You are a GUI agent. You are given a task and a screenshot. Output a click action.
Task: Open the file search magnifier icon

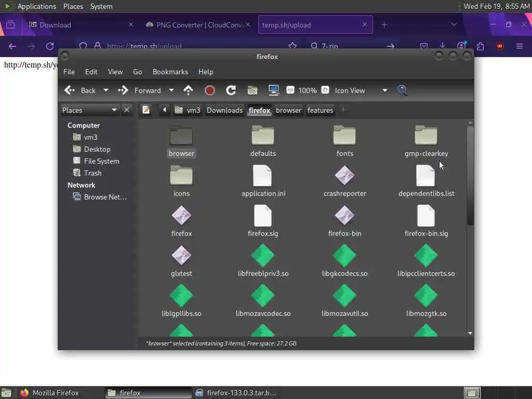click(x=403, y=90)
